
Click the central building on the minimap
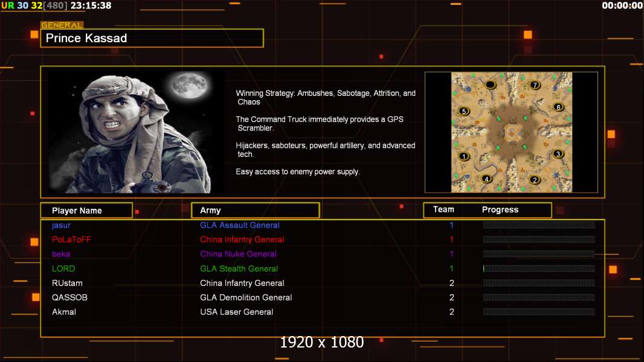pyautogui.click(x=512, y=132)
